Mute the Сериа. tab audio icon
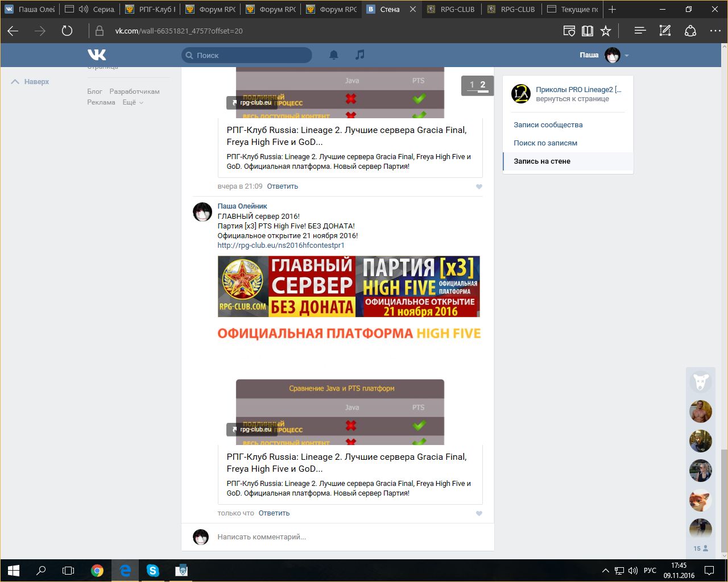 click(x=84, y=9)
